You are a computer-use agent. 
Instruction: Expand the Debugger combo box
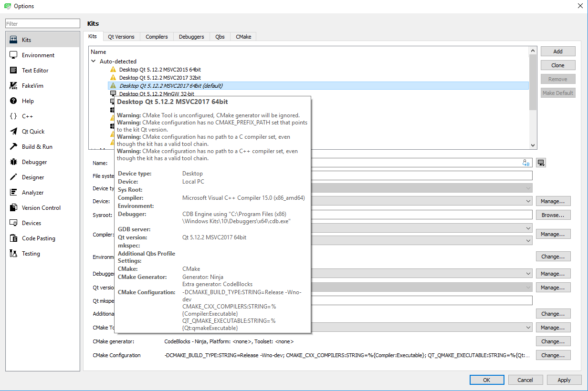(528, 274)
